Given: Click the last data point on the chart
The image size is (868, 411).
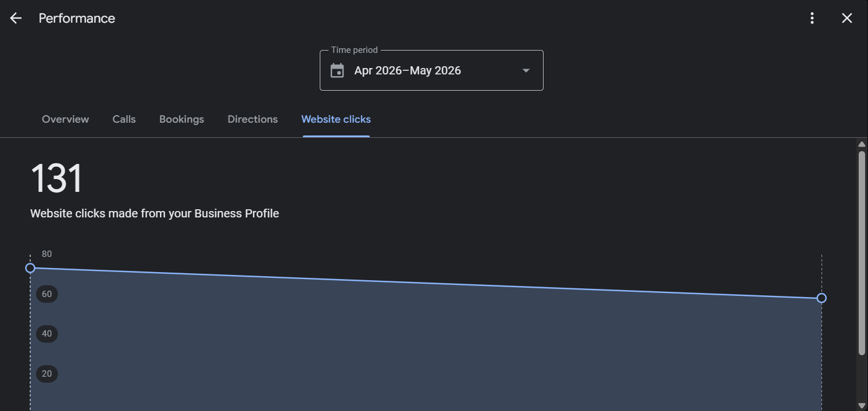Looking at the screenshot, I should click(821, 298).
